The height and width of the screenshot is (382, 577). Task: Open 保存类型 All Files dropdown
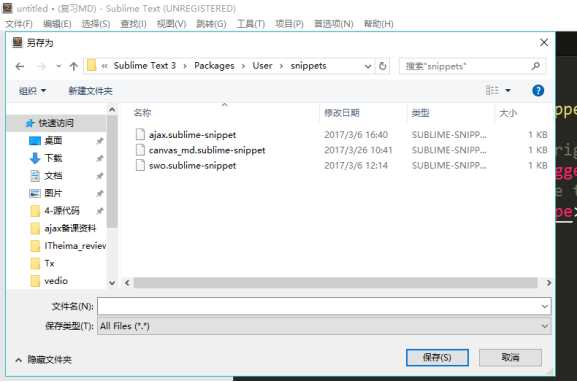click(x=324, y=326)
